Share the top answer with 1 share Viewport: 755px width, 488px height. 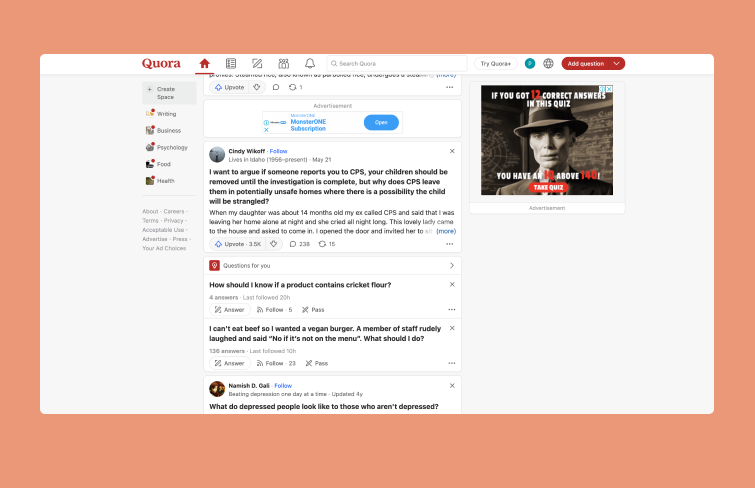295,87
